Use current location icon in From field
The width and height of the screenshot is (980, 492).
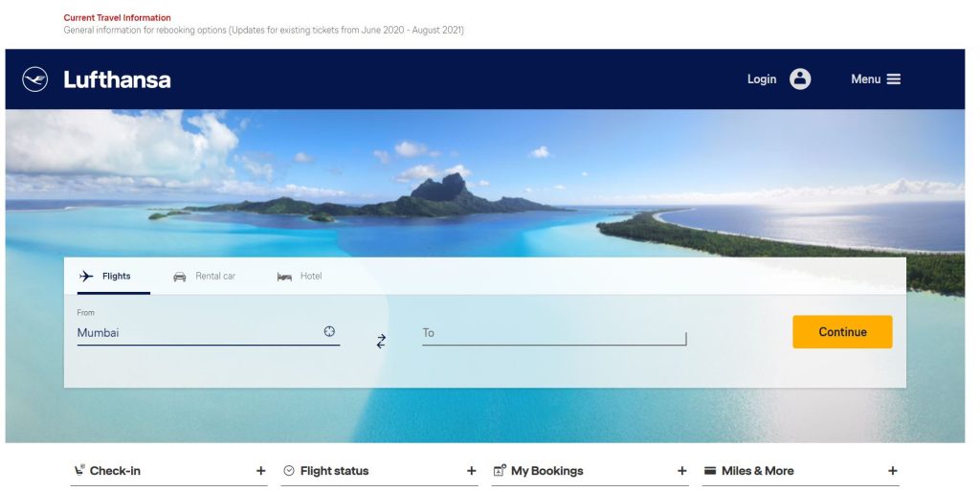pos(329,331)
